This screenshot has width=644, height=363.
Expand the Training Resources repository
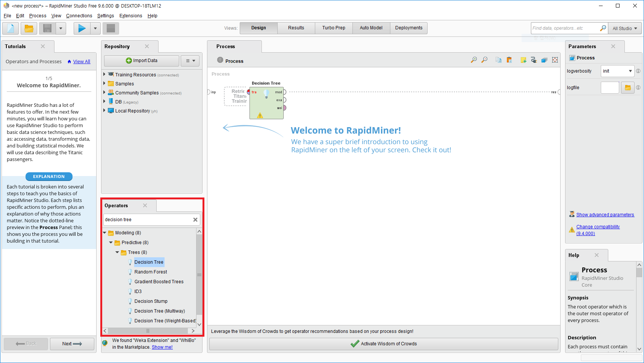104,74
